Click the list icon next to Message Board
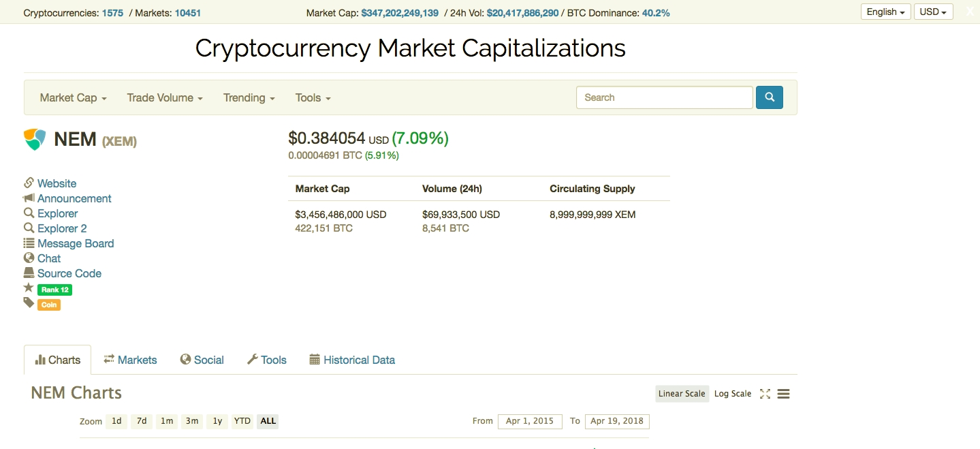This screenshot has width=980, height=449. (29, 243)
